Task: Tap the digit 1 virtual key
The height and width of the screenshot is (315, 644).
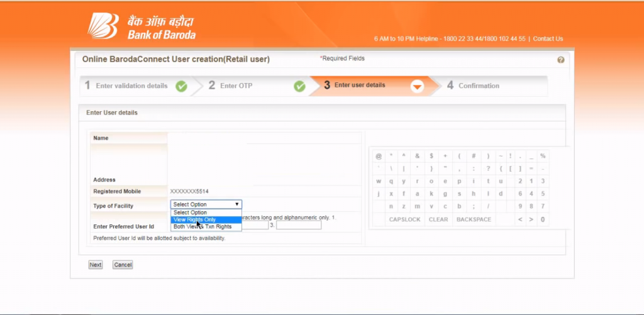Action: pos(531,181)
